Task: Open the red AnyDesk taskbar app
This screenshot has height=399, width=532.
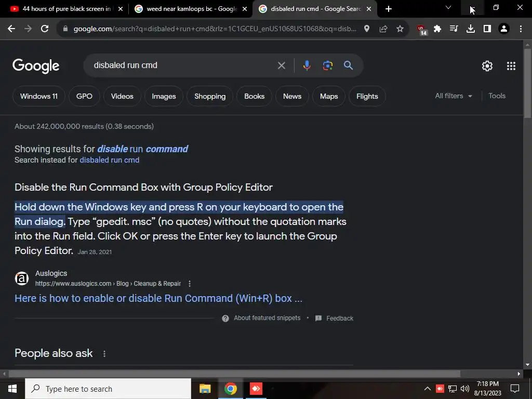Action: pos(256,389)
